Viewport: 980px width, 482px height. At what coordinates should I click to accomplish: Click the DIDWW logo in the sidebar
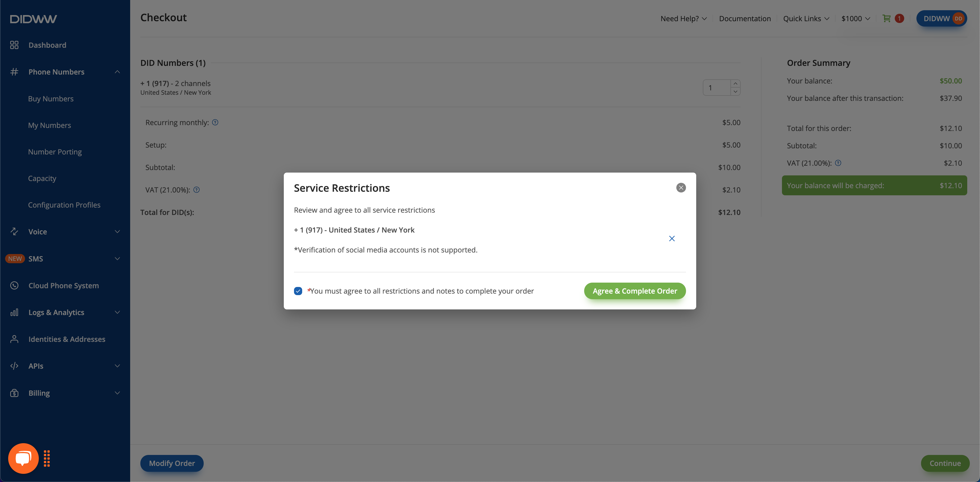tap(33, 19)
